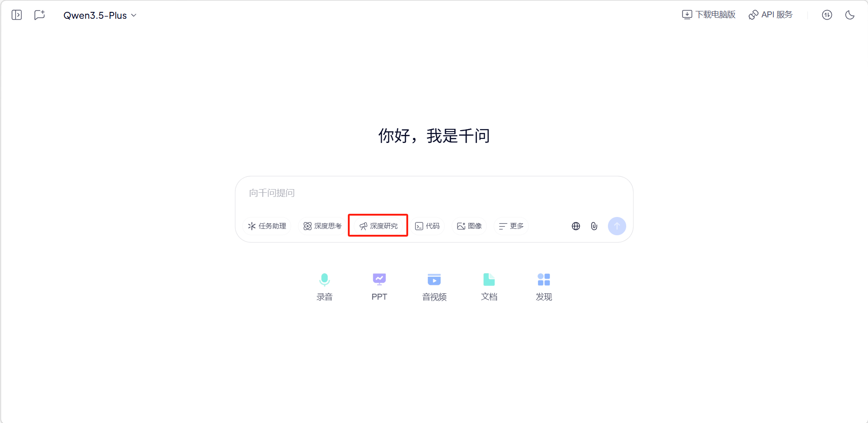Viewport: 868px width, 423px height.
Task: Click the send arrow button
Action: (617, 226)
